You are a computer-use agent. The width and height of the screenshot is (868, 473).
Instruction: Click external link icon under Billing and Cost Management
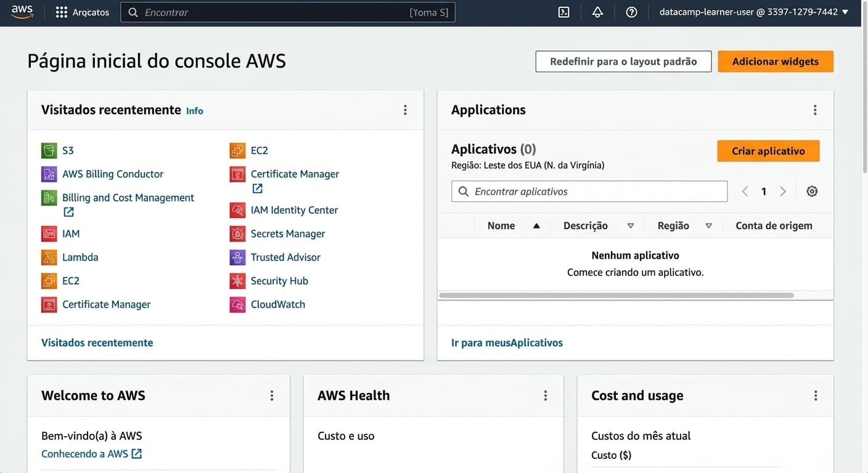point(68,212)
